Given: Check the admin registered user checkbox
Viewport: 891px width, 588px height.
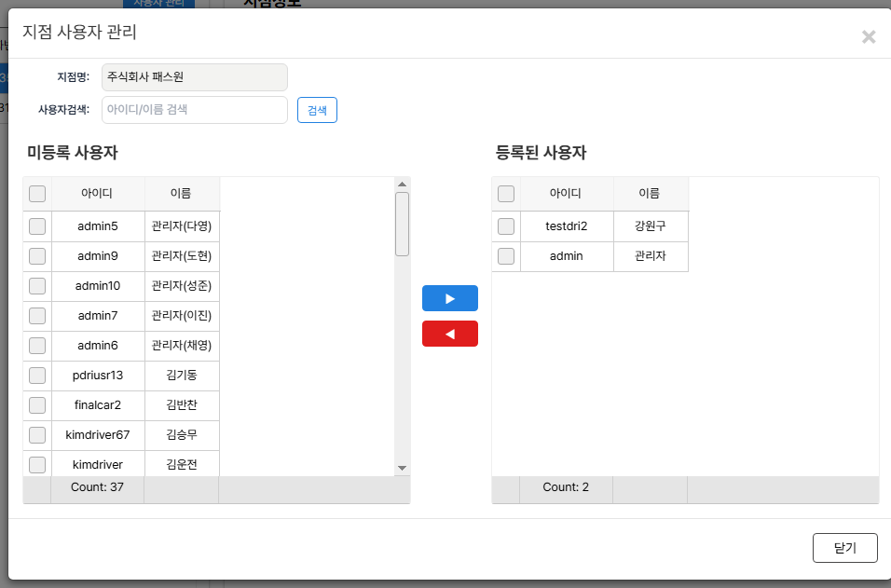Looking at the screenshot, I should [506, 256].
